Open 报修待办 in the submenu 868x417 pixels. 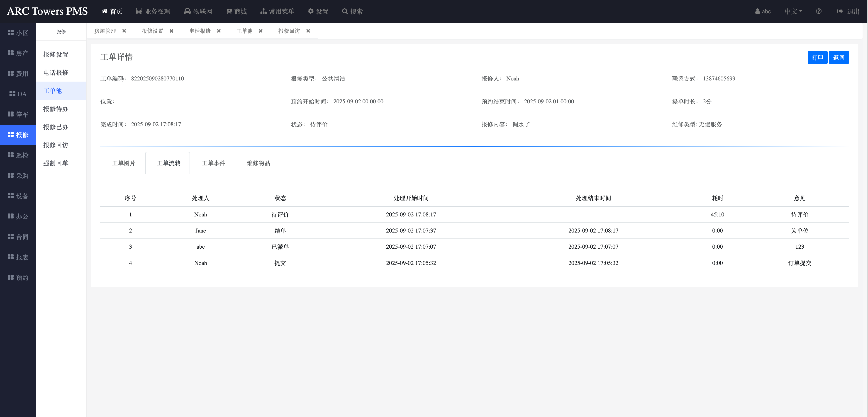click(x=56, y=109)
